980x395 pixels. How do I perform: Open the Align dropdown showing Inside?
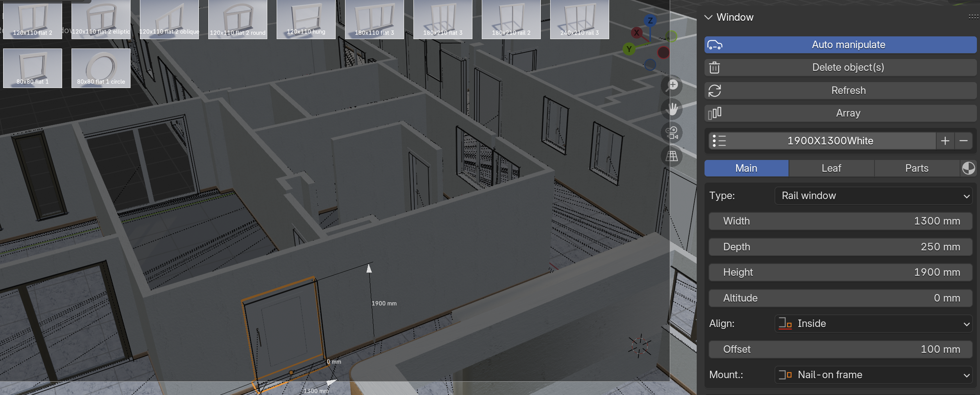coord(873,324)
